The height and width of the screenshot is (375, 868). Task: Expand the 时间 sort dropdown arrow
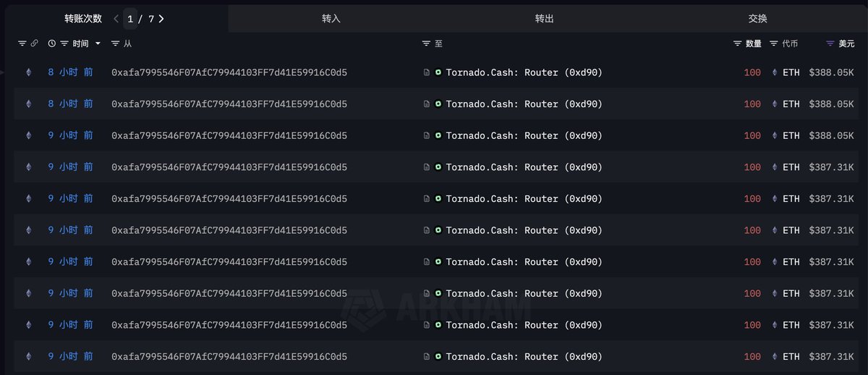coord(98,43)
